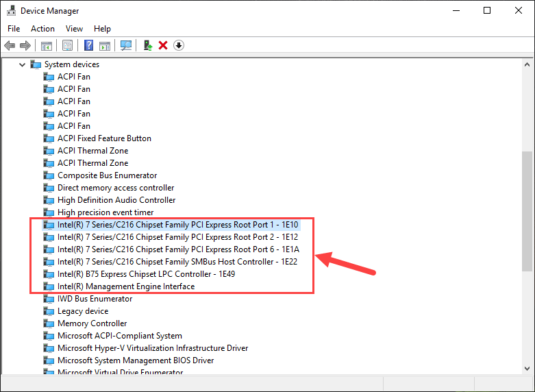Select Microsoft System Management BIOS Driver
The height and width of the screenshot is (392, 535).
tap(136, 360)
